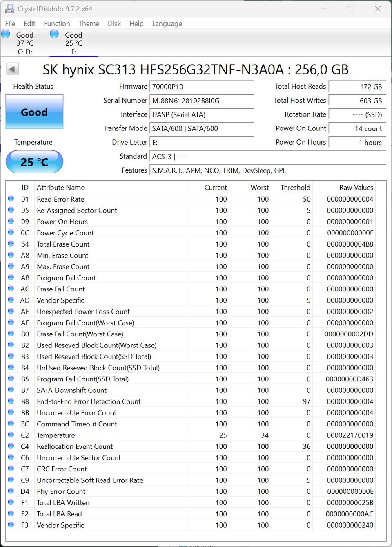Select the Uncorrectable Soft Read Error Rate text
Screen dimensions: 392x547
coord(90,480)
